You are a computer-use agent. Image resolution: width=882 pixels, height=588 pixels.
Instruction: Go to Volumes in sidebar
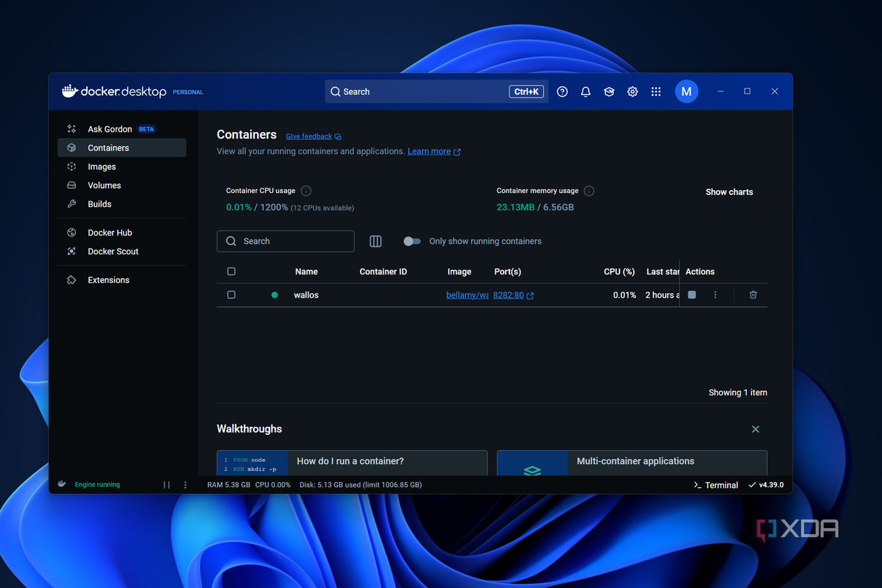click(x=122, y=185)
